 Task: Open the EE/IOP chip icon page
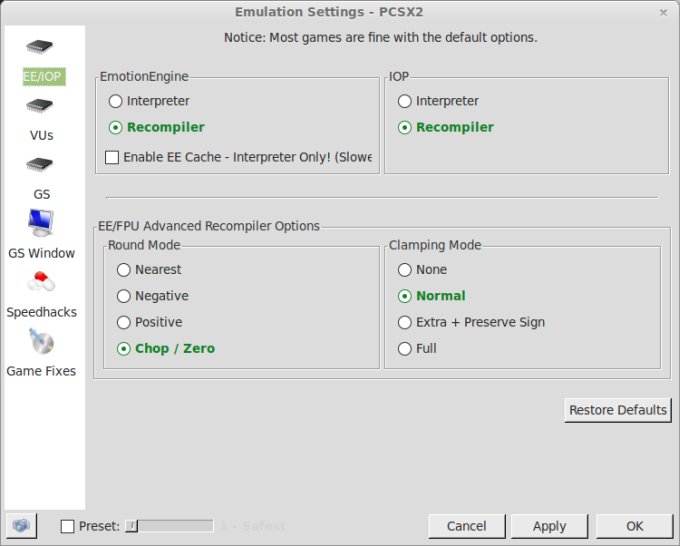pyautogui.click(x=39, y=46)
